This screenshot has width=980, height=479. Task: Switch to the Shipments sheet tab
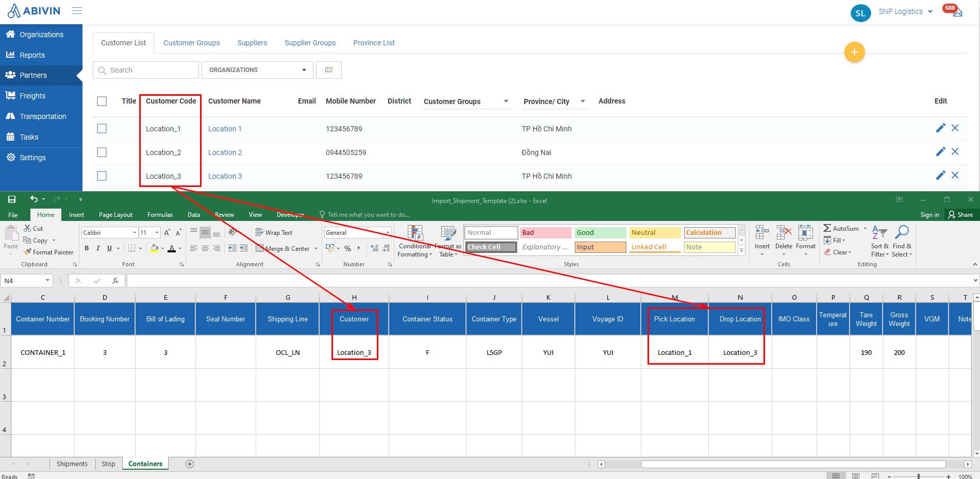[x=72, y=464]
